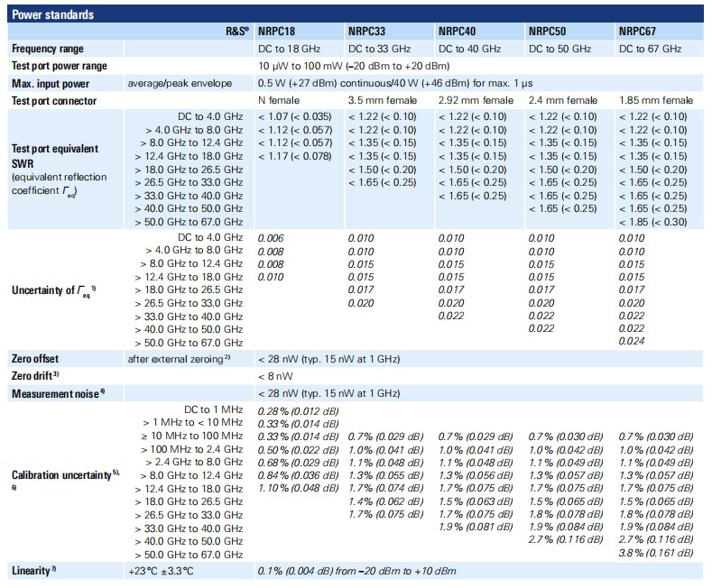Click the "DC to 67 GHz" frequency range cell
This screenshot has width=712, height=588.
(x=651, y=49)
